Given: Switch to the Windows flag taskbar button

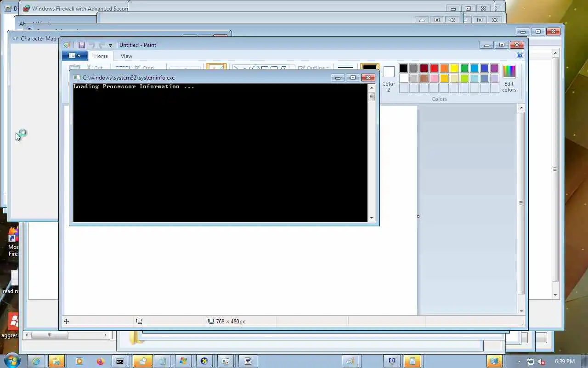Looking at the screenshot, I should 183,361.
